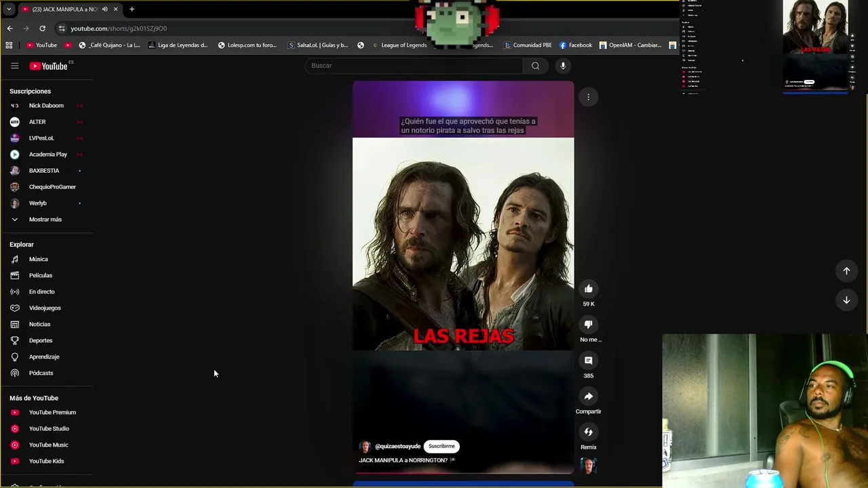
Task: Share the Short using the Compartir arrow
Action: point(589,396)
